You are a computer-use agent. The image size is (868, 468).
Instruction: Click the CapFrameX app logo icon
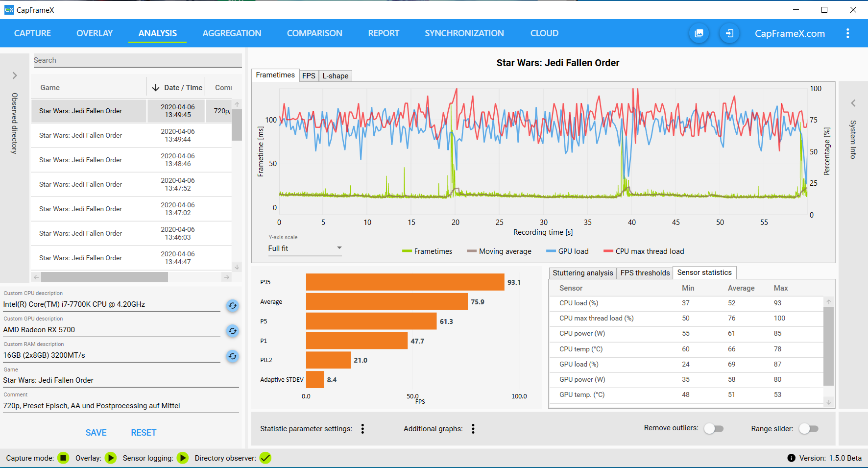pos(9,10)
